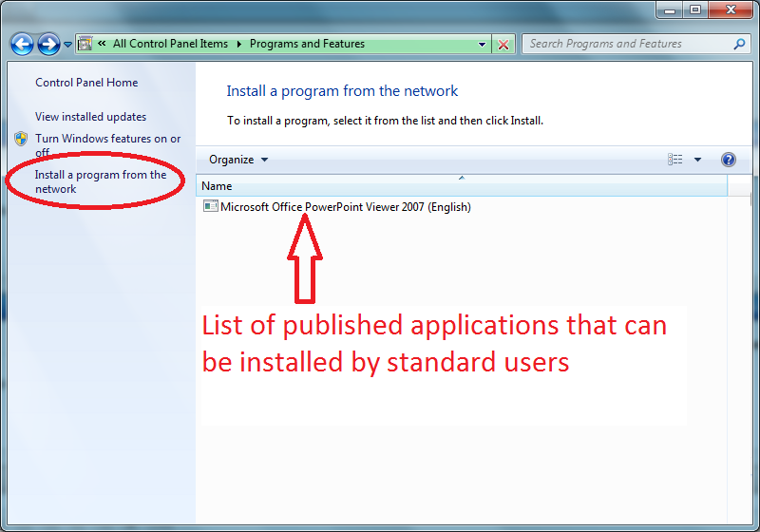Expand the arrow after All Control Panel Items

point(239,44)
